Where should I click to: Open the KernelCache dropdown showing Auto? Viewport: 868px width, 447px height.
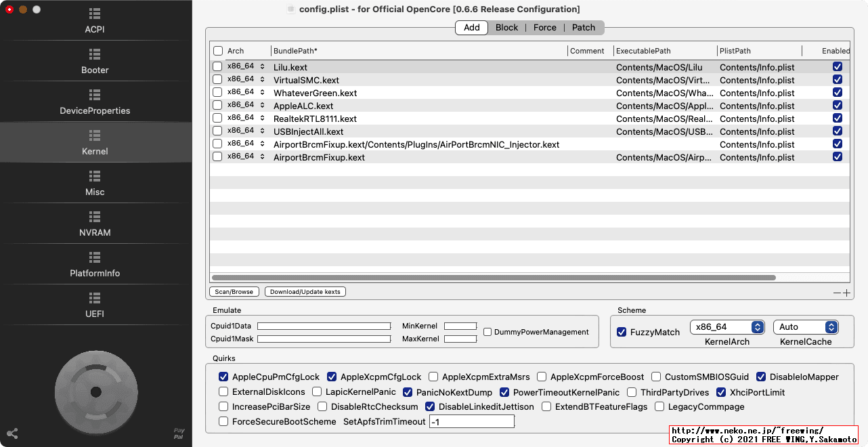tap(806, 326)
